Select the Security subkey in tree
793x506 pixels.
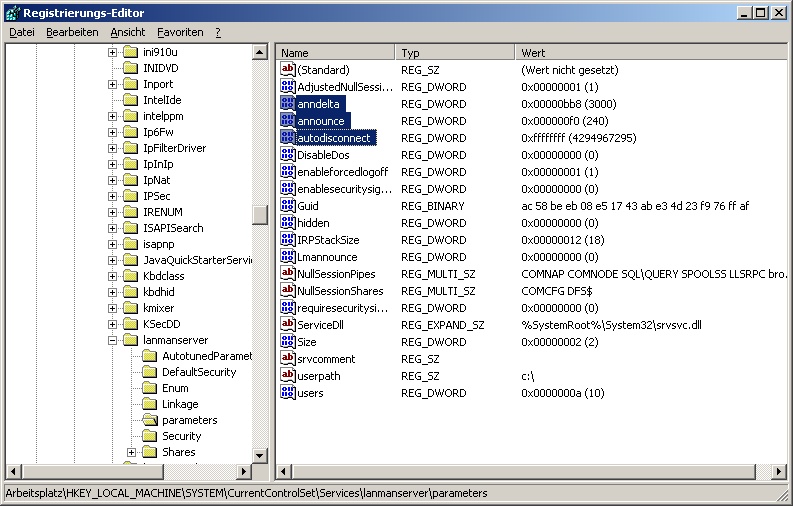pyautogui.click(x=181, y=436)
